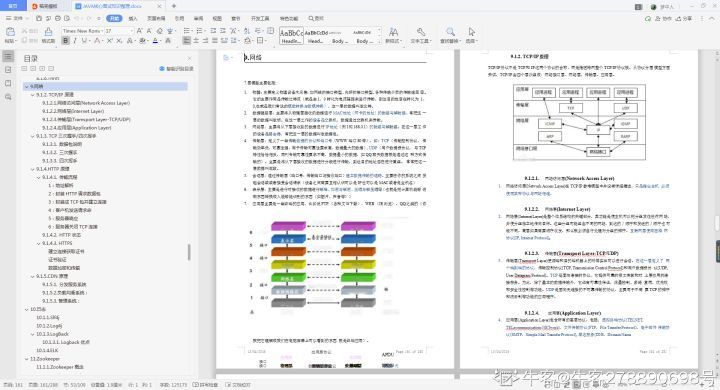
Task: Close the outline navigation panel
Action: point(190,58)
